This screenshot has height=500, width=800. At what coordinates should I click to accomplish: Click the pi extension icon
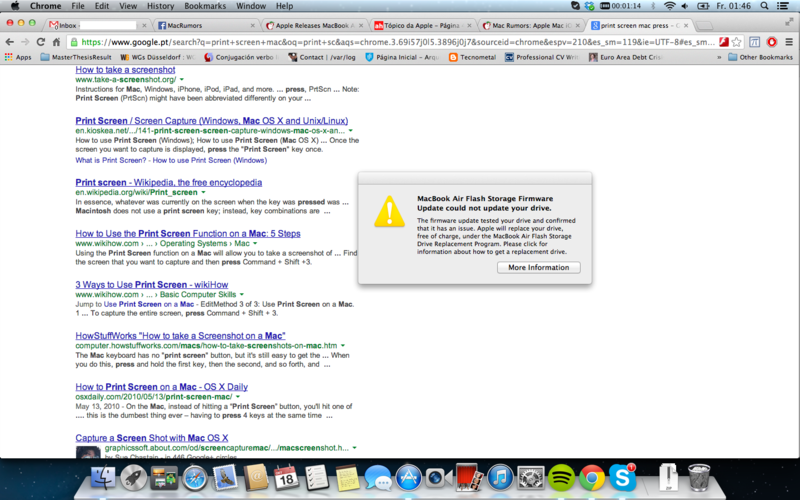[x=755, y=42]
